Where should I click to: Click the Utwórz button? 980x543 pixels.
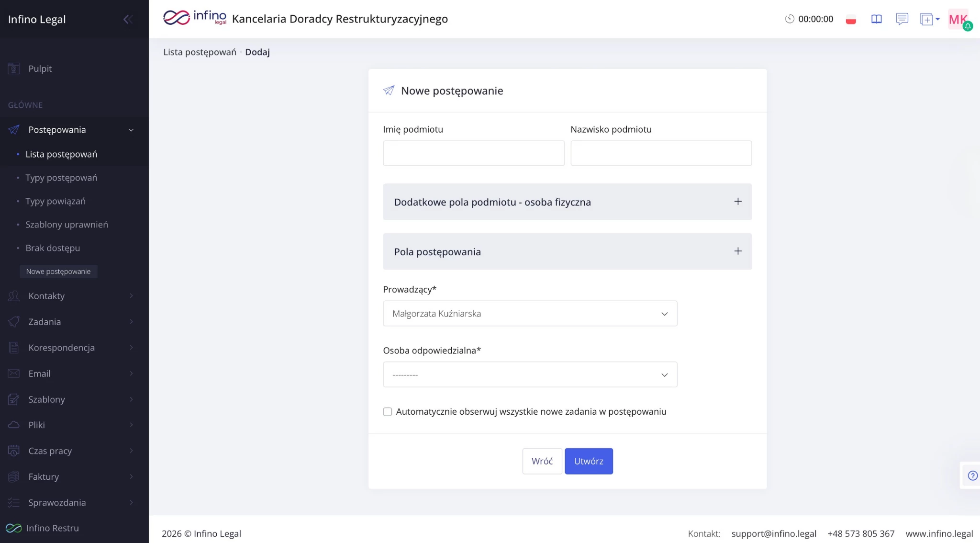pos(589,461)
